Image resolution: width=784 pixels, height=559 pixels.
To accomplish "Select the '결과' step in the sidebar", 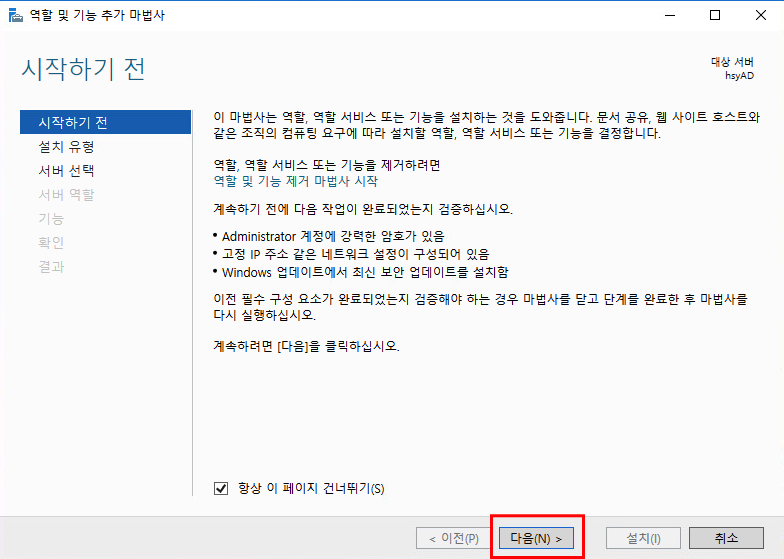I will tap(51, 266).
